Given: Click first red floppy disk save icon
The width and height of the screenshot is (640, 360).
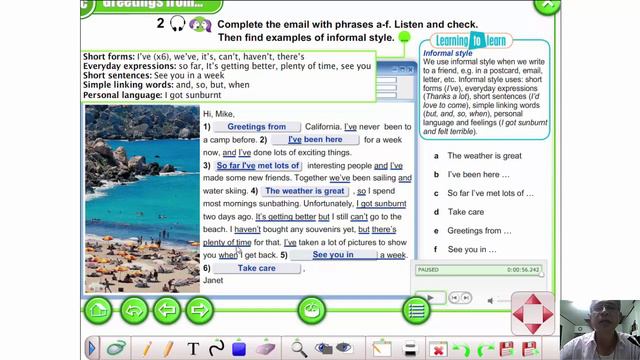Looking at the screenshot, I should click(x=507, y=349).
